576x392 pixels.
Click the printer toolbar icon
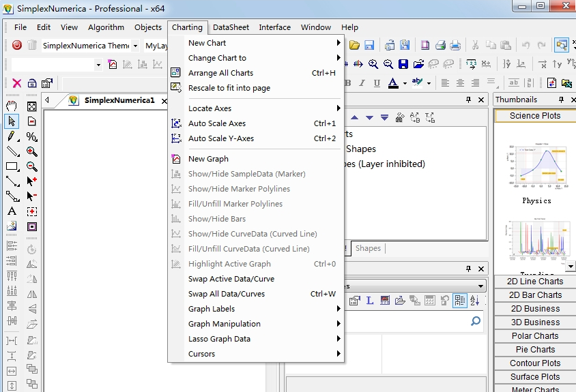click(x=440, y=45)
